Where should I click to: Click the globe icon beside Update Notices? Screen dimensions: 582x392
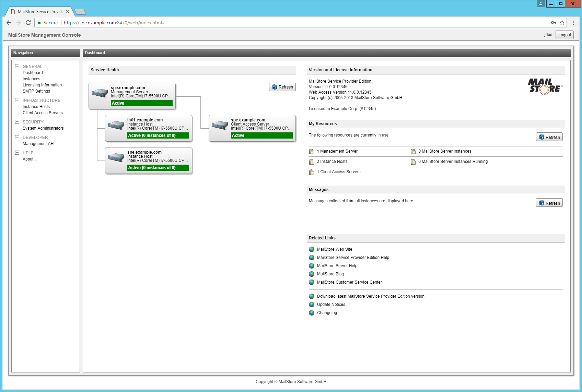tap(312, 305)
